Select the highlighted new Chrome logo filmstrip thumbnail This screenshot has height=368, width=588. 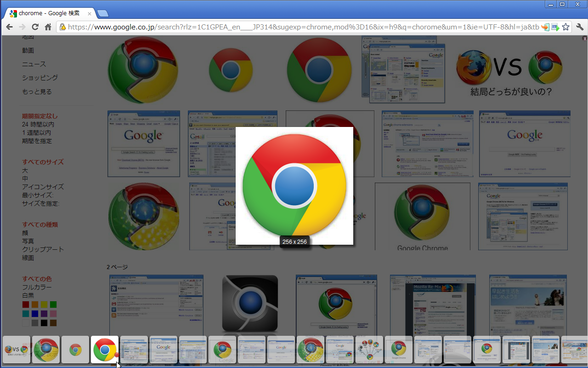(105, 350)
